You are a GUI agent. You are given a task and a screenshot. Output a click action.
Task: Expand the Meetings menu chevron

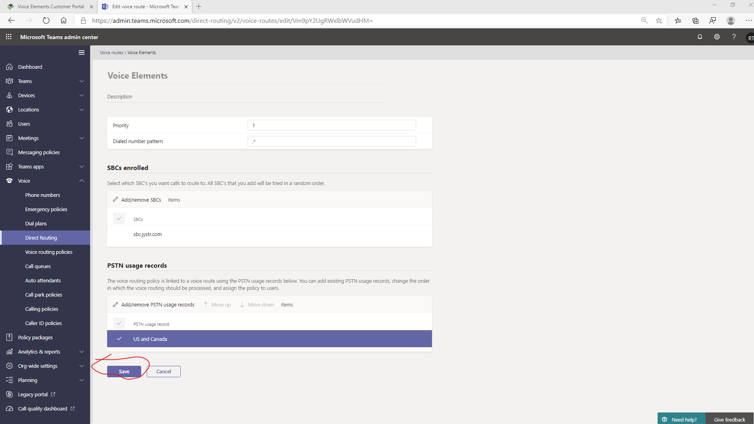tap(81, 138)
